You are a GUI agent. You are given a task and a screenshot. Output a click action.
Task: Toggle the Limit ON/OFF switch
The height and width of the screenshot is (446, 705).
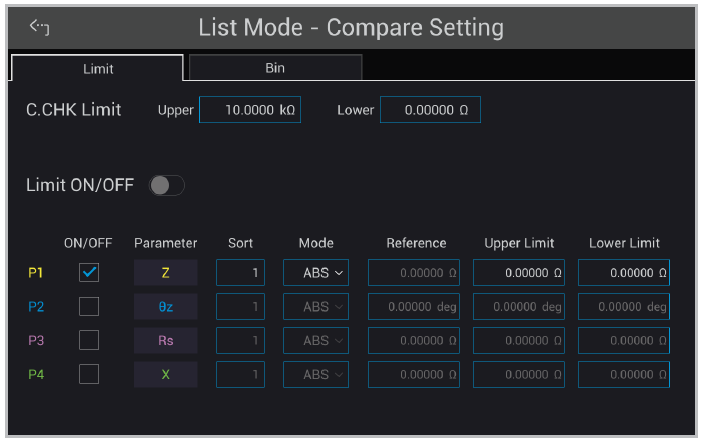click(166, 185)
